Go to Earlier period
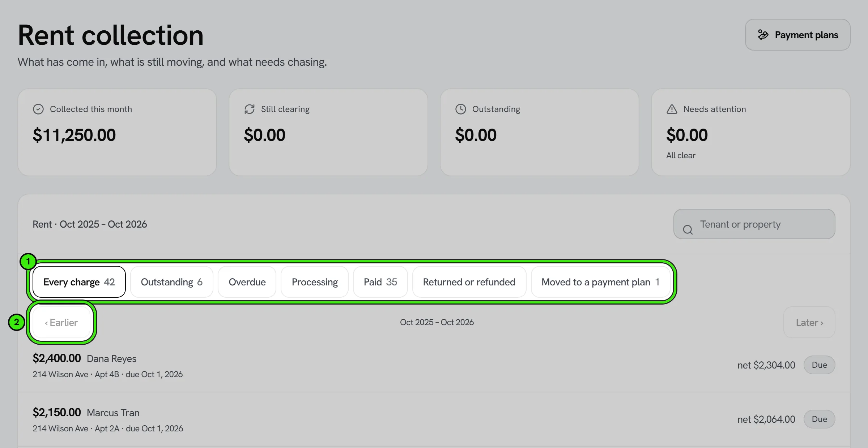This screenshot has width=868, height=448. [61, 322]
